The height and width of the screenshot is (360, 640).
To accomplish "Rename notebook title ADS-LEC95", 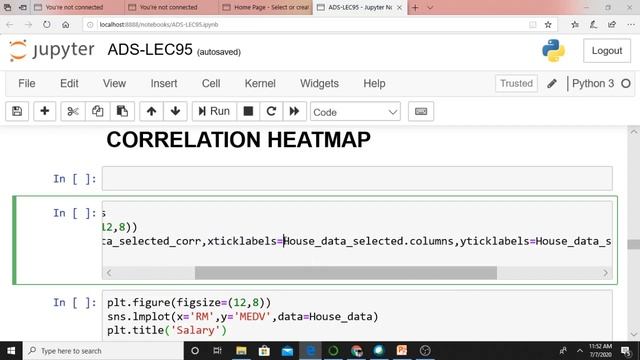I will coord(150,50).
